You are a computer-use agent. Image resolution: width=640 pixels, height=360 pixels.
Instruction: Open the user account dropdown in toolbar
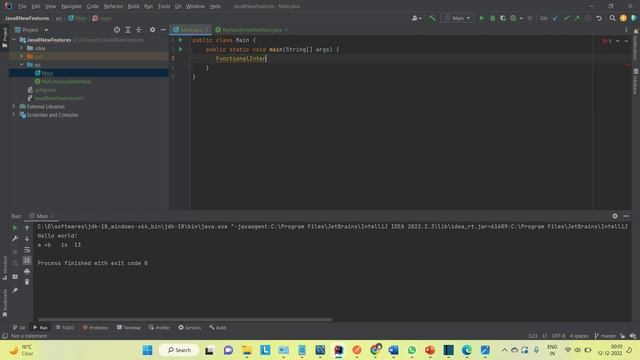click(417, 18)
